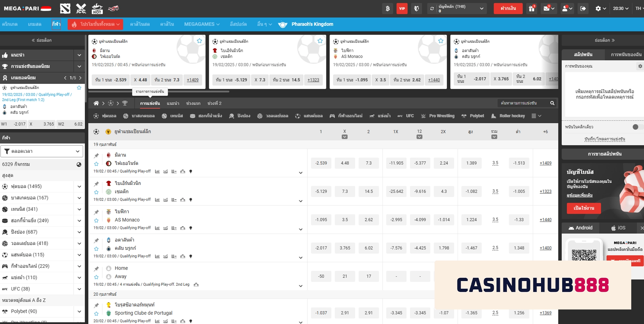
Task: Open the sports menu item
Action: click(56, 24)
